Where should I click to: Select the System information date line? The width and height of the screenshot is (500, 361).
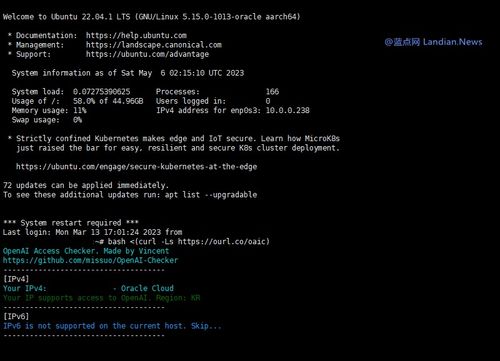tap(128, 73)
